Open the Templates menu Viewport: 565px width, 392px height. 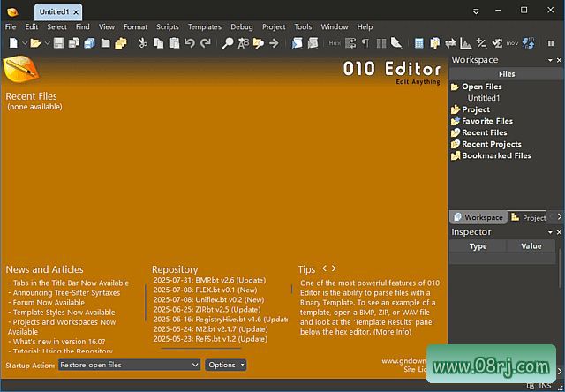[204, 26]
